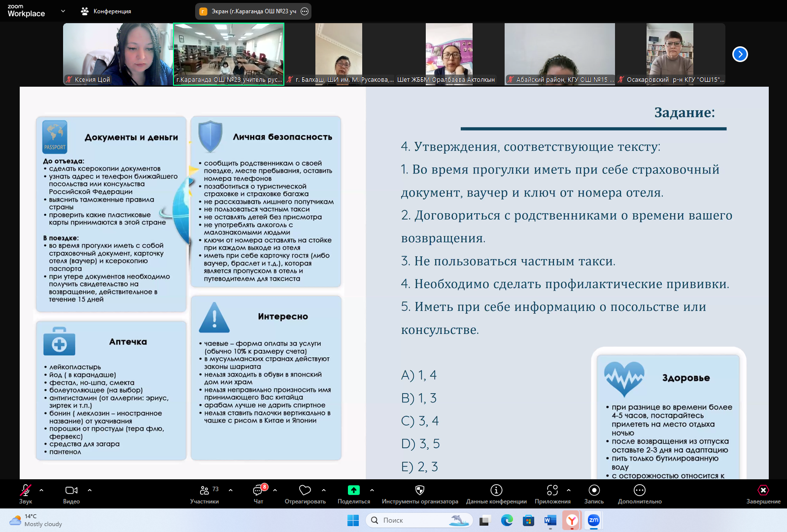This screenshot has width=787, height=532.
Task: Open the Дополнительно more options menu
Action: (x=640, y=494)
